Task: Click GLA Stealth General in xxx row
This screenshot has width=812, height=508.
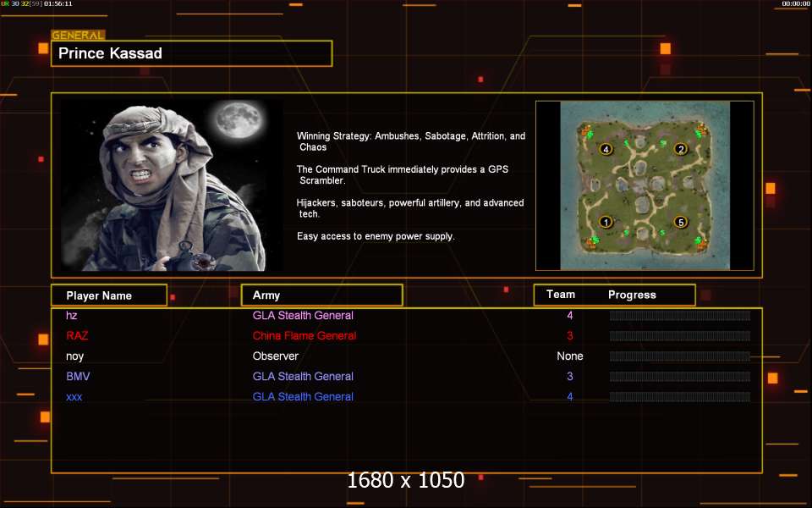Action: click(303, 396)
